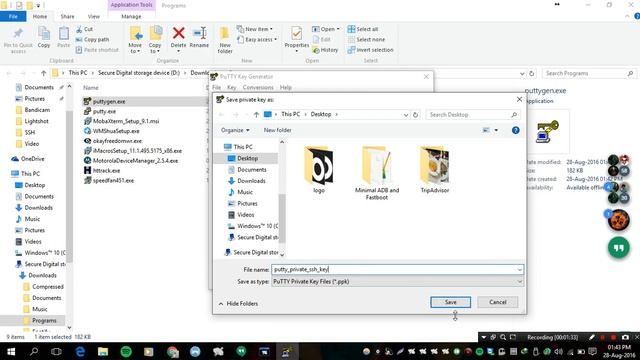Click Task View icon on taskbar
Viewport: 640px width, 360px height.
[x=56, y=351]
